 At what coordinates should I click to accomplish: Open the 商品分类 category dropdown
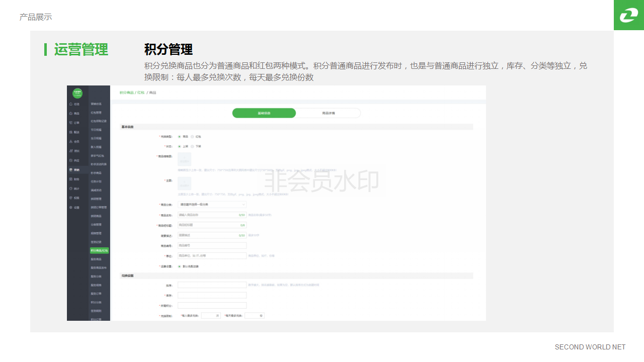(x=212, y=205)
